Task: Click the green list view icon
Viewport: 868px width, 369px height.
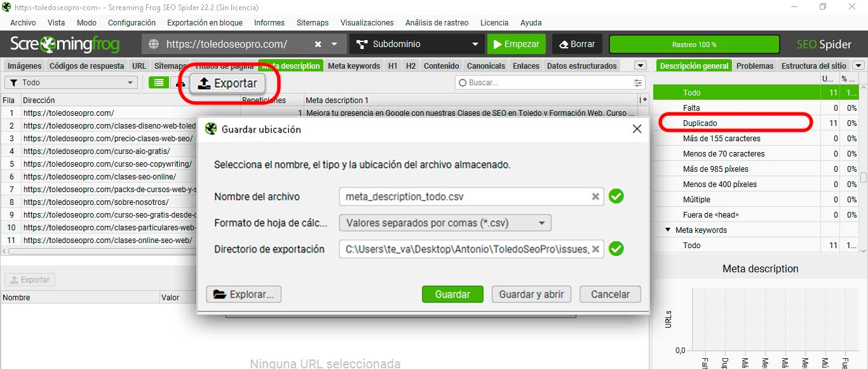Action: click(158, 83)
